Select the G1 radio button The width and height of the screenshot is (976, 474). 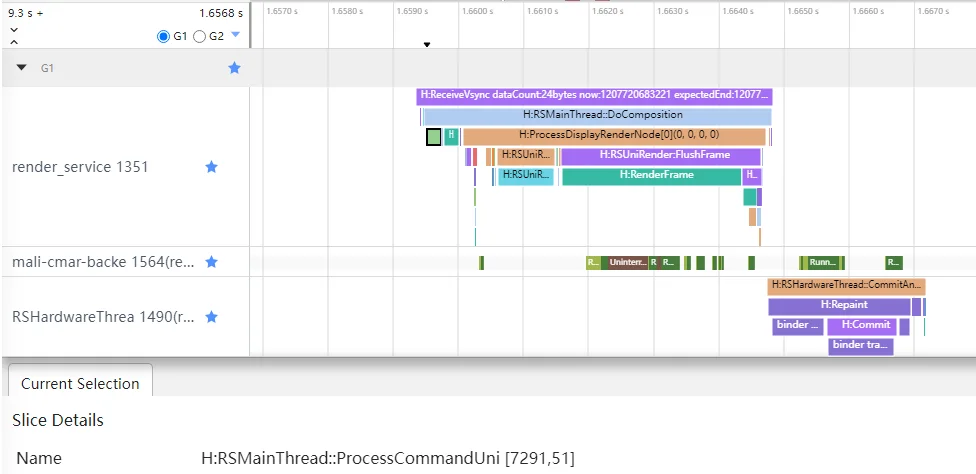[163, 37]
